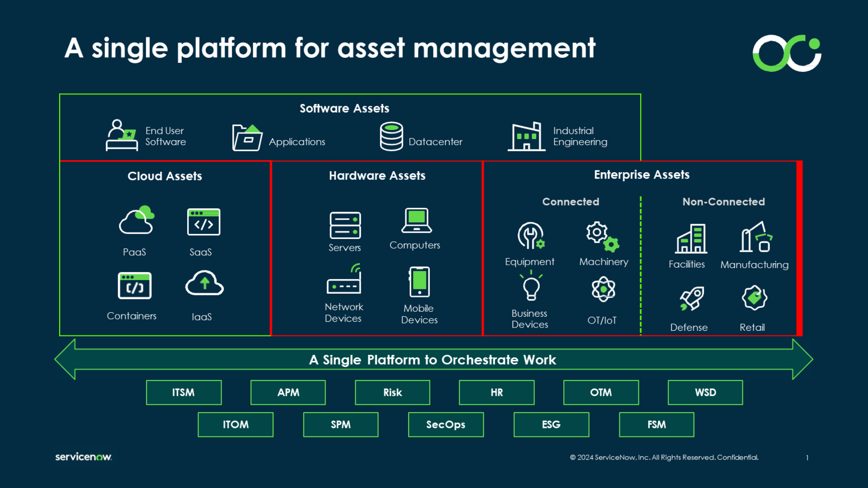Click the Defense rocket icon
The width and height of the screenshot is (868, 488).
(x=692, y=298)
